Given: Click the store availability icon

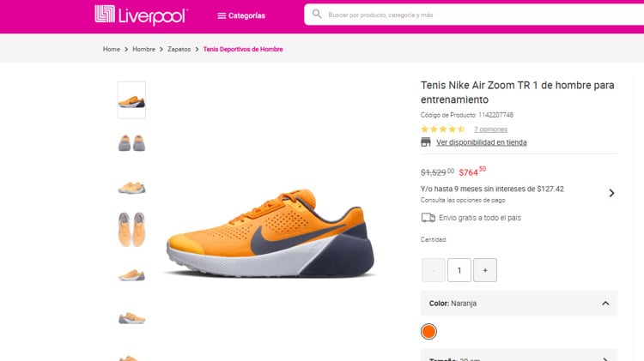Looking at the screenshot, I should (x=426, y=142).
